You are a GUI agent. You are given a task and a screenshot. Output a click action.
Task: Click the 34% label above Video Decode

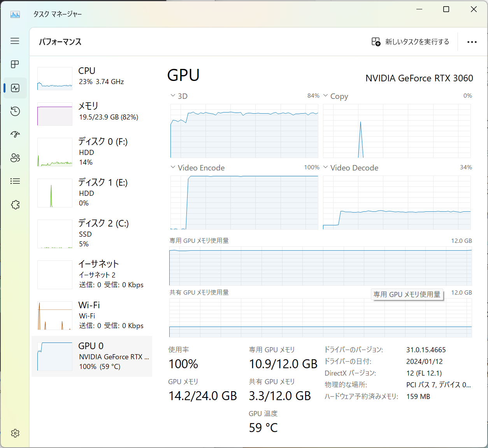pyautogui.click(x=466, y=167)
